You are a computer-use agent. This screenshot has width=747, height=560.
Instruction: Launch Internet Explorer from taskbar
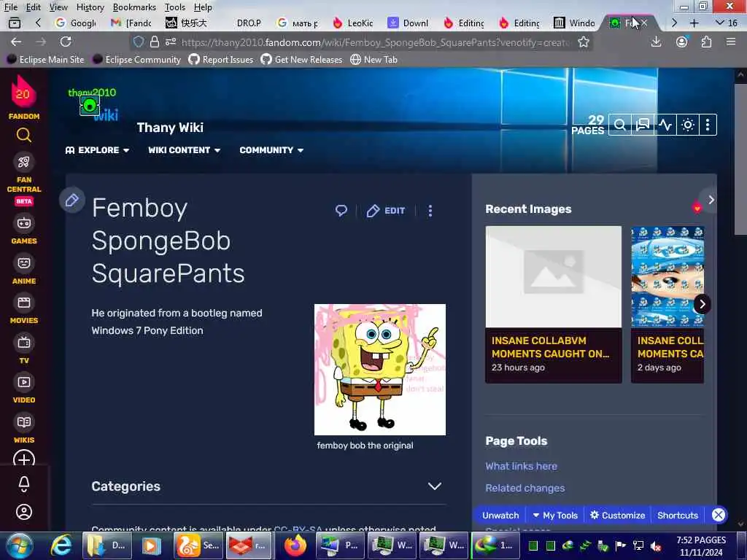[61, 545]
